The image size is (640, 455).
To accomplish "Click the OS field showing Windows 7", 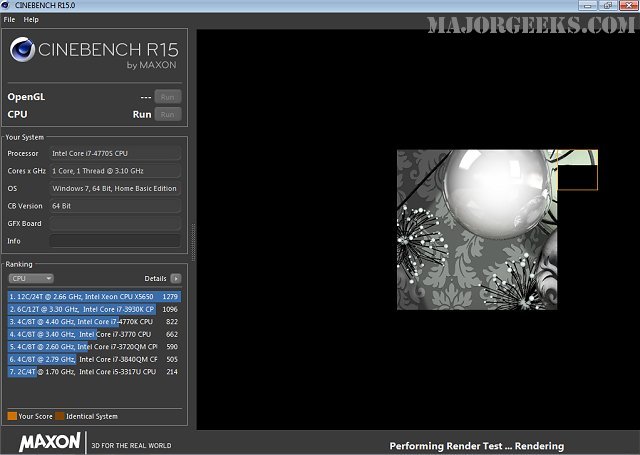I will 115,189.
